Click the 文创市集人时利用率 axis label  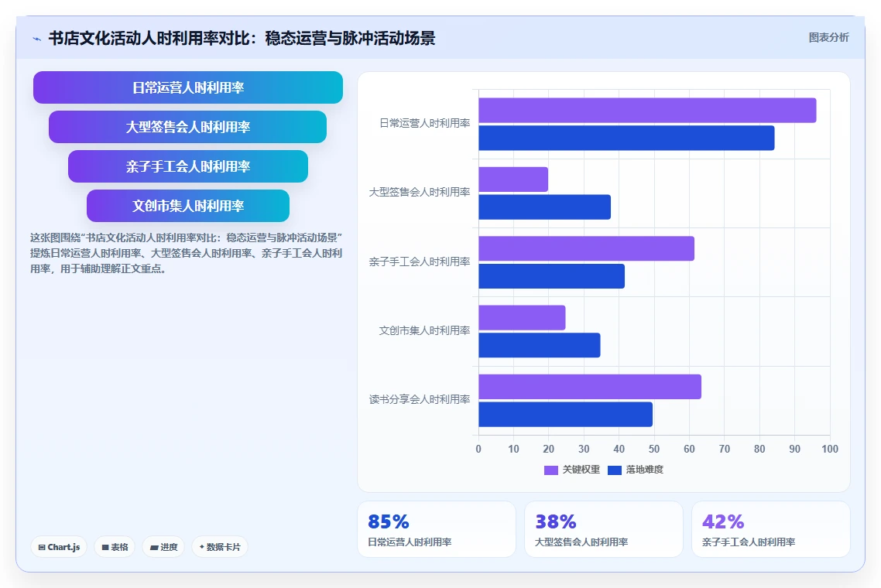(424, 331)
